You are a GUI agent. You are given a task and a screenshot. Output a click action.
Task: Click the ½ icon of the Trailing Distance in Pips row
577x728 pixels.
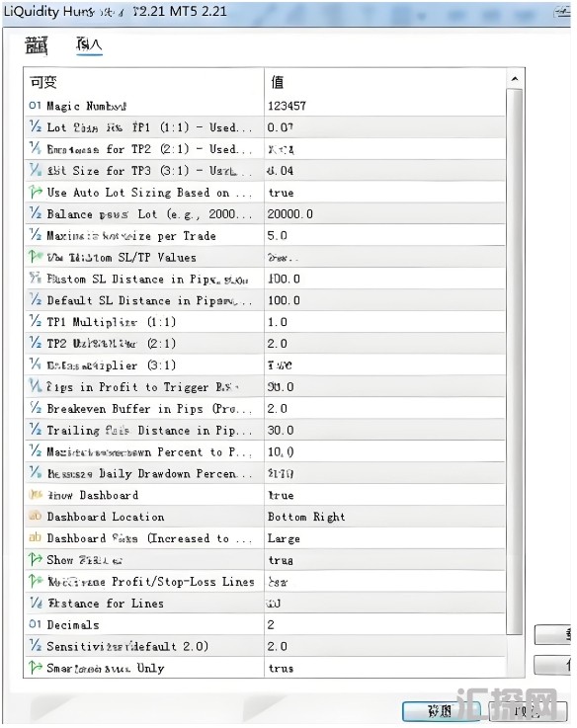(36, 430)
